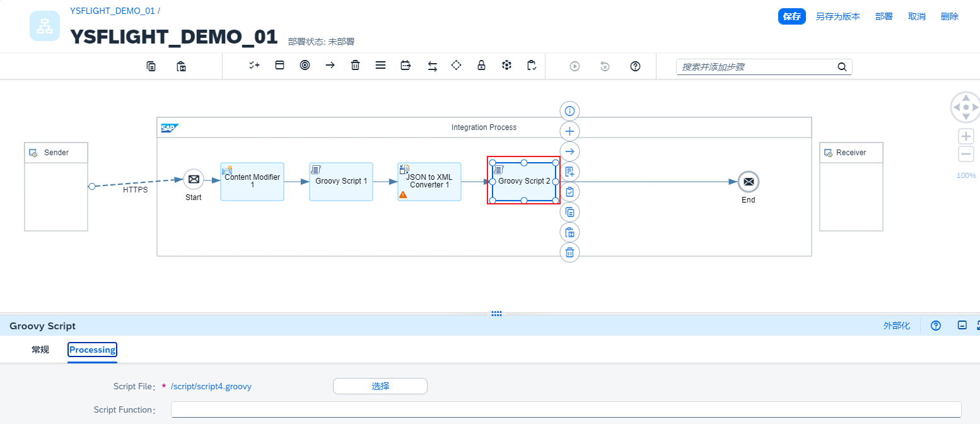The height and width of the screenshot is (424, 980).
Task: Click the 部署状态: 未部署 status text
Action: click(x=321, y=42)
